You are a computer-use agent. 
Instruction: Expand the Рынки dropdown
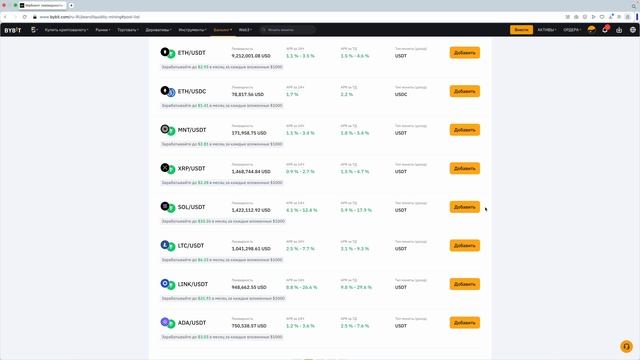click(x=103, y=30)
